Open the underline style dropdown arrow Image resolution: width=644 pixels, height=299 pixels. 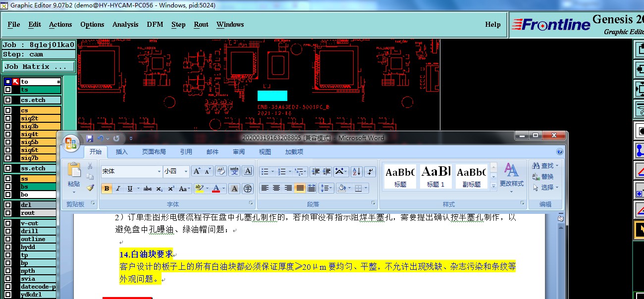click(x=138, y=189)
